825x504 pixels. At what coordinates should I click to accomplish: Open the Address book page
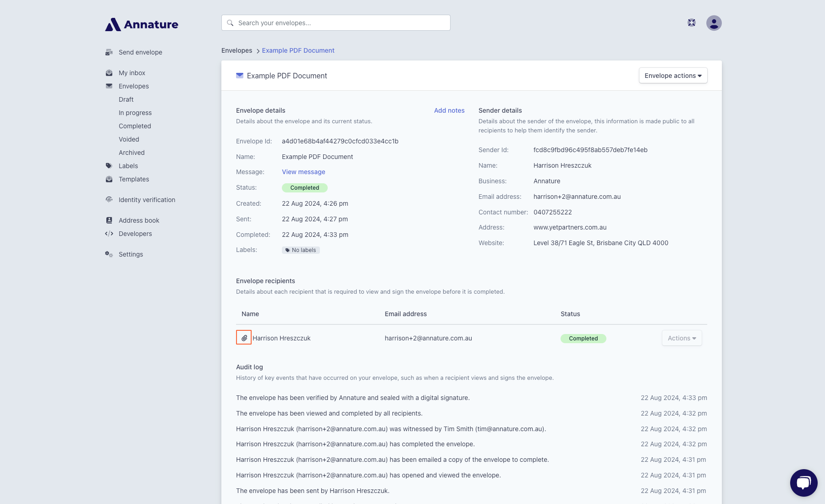tap(139, 220)
